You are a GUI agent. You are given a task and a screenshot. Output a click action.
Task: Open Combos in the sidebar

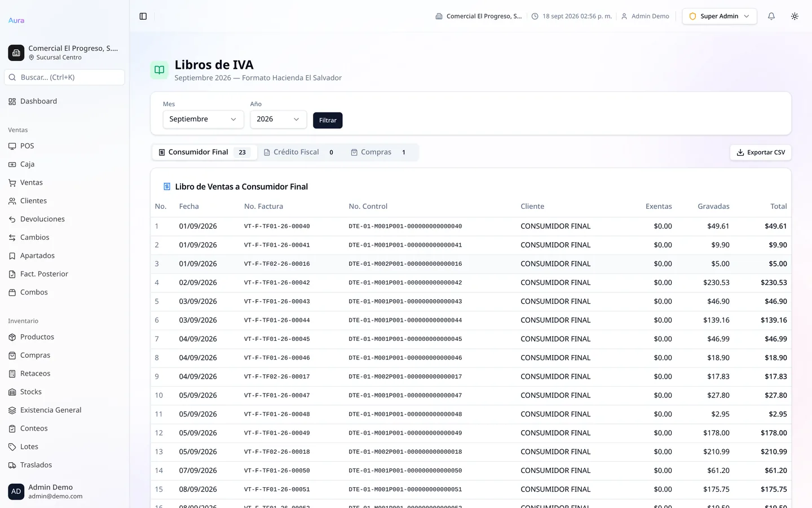point(64,292)
